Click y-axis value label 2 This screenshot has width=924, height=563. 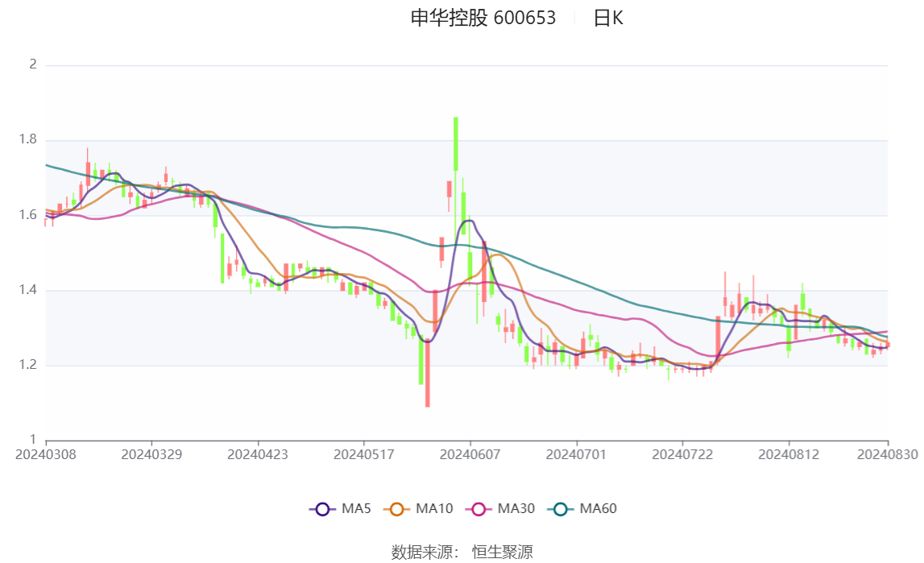pos(33,64)
